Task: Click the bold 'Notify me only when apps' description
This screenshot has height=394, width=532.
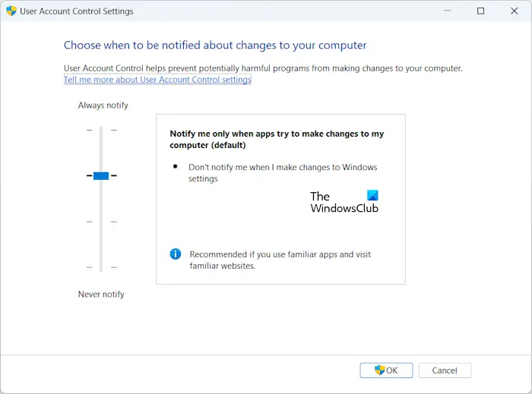Action: click(277, 139)
